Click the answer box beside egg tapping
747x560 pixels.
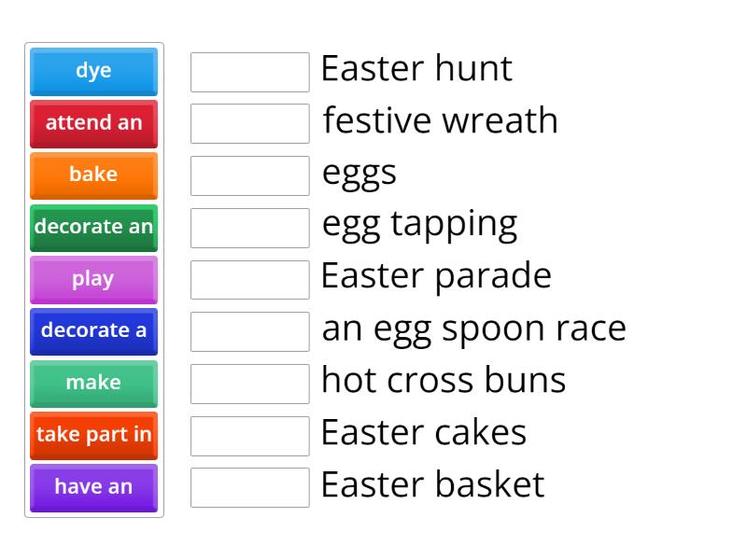(249, 227)
